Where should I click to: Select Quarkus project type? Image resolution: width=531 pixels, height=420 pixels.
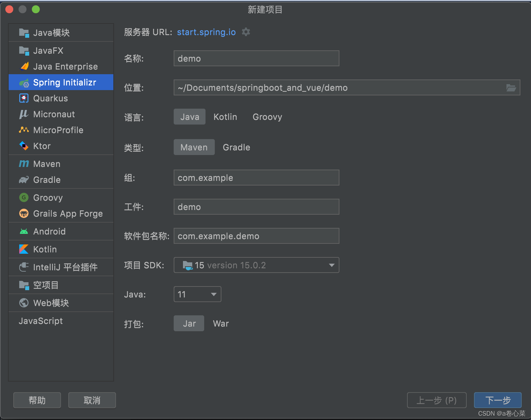[x=61, y=98]
